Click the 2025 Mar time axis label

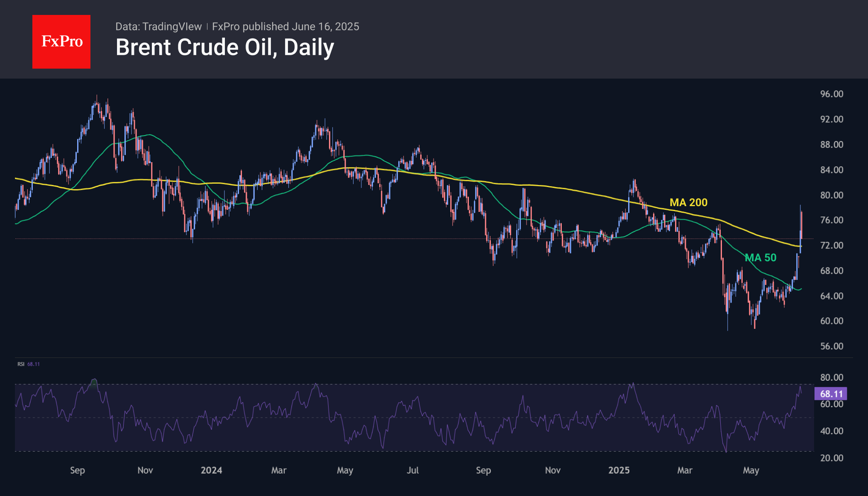[685, 470]
